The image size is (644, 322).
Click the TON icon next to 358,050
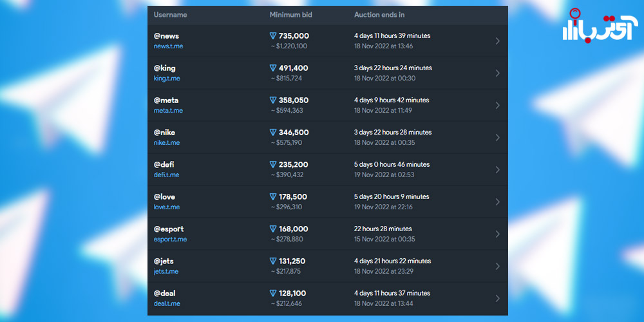(273, 100)
